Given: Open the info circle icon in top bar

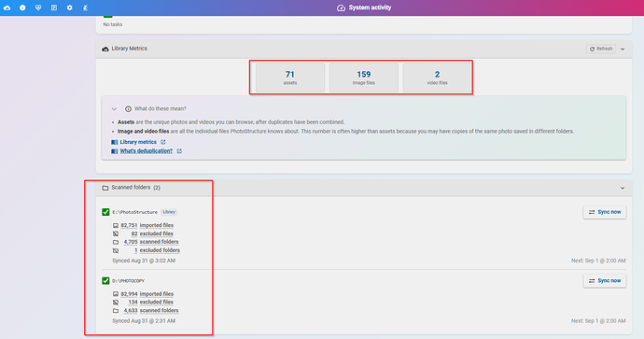Looking at the screenshot, I should (22, 7).
